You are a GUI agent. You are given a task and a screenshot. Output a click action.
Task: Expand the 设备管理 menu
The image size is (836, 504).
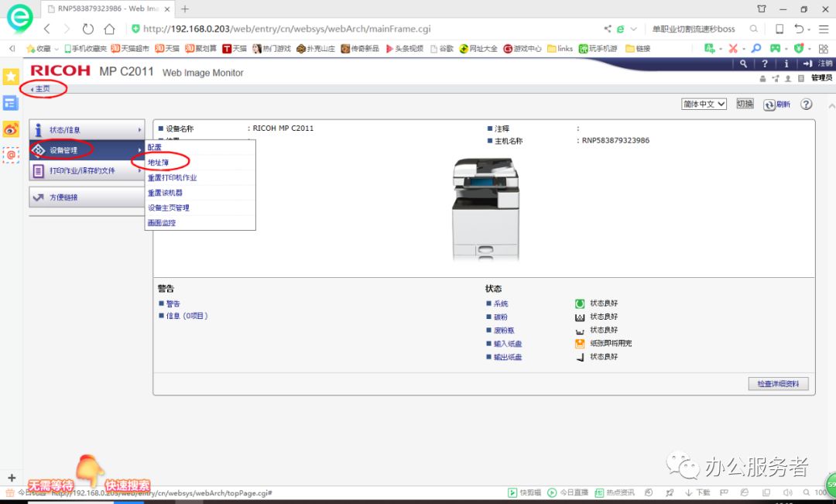(87, 150)
